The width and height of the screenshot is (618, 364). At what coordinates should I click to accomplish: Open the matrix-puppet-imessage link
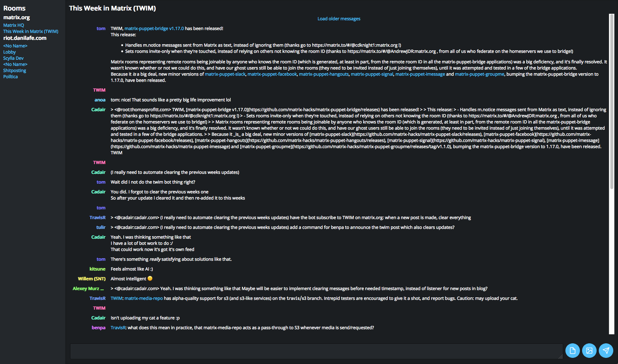(x=420, y=74)
